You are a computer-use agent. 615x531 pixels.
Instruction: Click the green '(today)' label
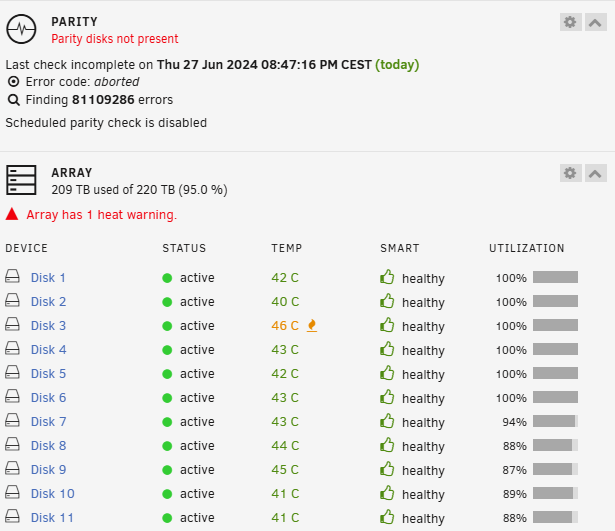(397, 64)
